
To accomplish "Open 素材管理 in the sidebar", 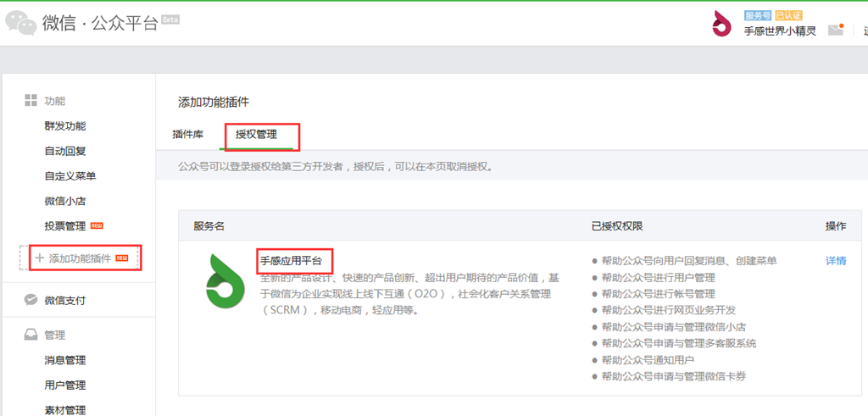I will coord(65,410).
